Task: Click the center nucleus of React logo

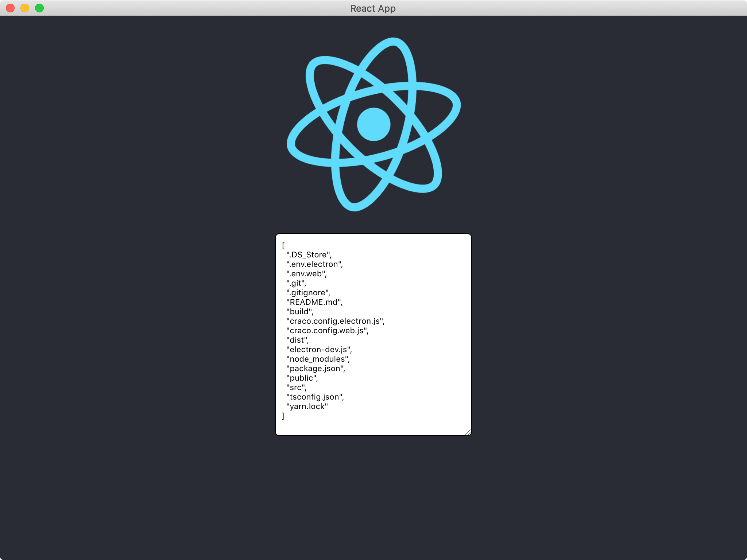Action: click(373, 124)
